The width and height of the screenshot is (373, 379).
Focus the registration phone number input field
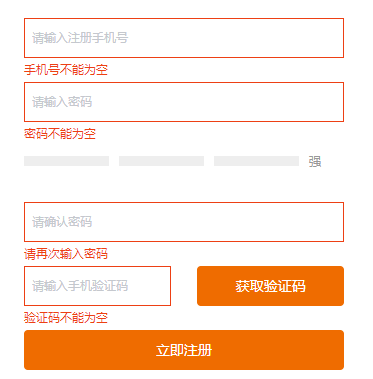pos(184,38)
